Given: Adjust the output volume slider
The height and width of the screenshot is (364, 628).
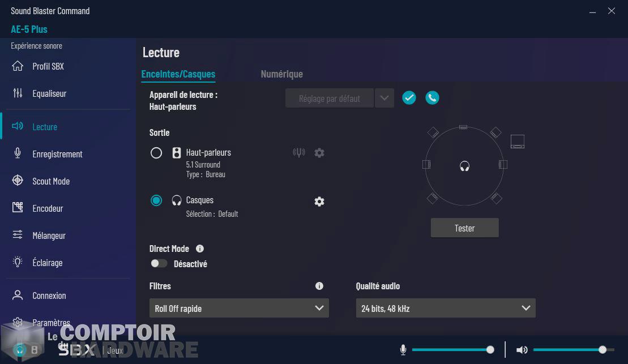Looking at the screenshot, I should click(x=574, y=350).
